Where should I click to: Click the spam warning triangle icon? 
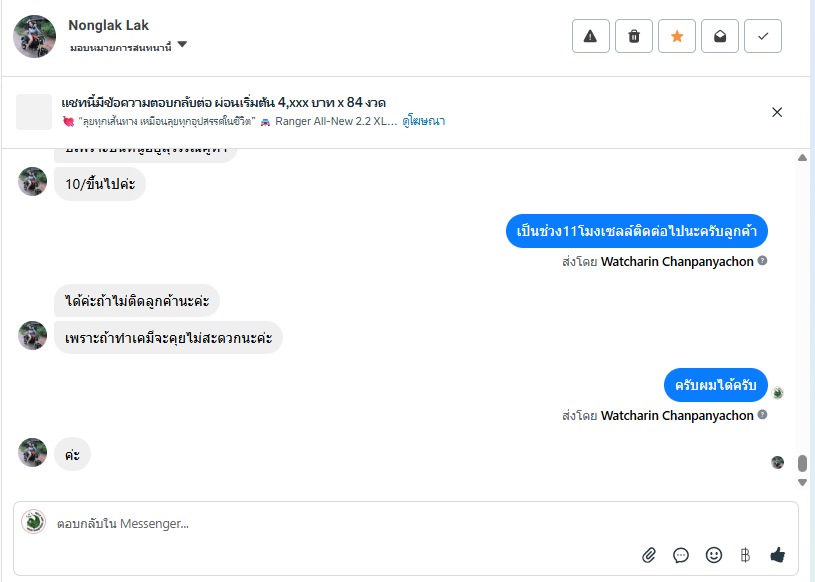(x=590, y=36)
